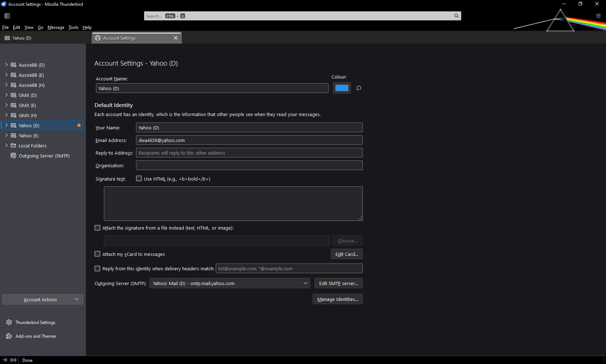Click the online status icon in status bar
This screenshot has height=364, width=606.
point(13,360)
